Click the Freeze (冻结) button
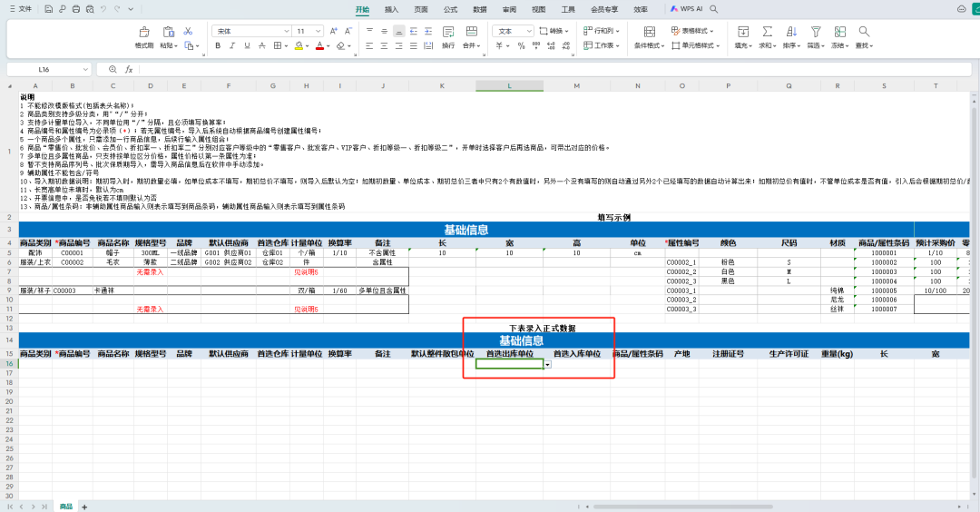Screen dimensions: 980x512 [839, 37]
